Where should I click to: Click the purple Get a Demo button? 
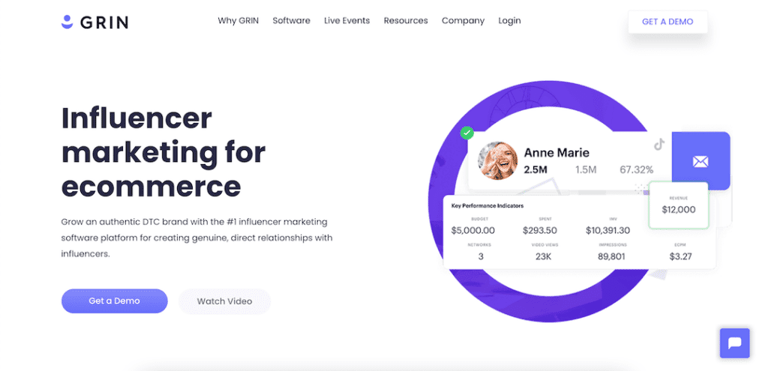point(114,301)
